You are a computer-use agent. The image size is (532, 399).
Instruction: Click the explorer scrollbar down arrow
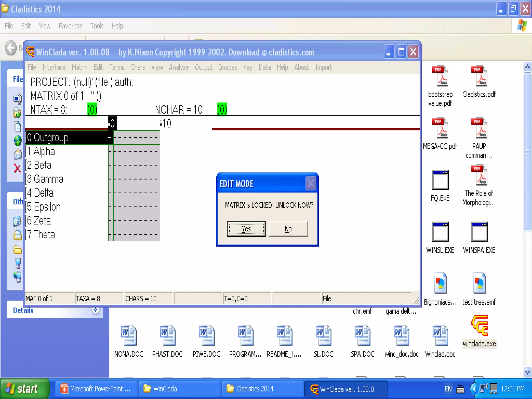tap(527, 372)
